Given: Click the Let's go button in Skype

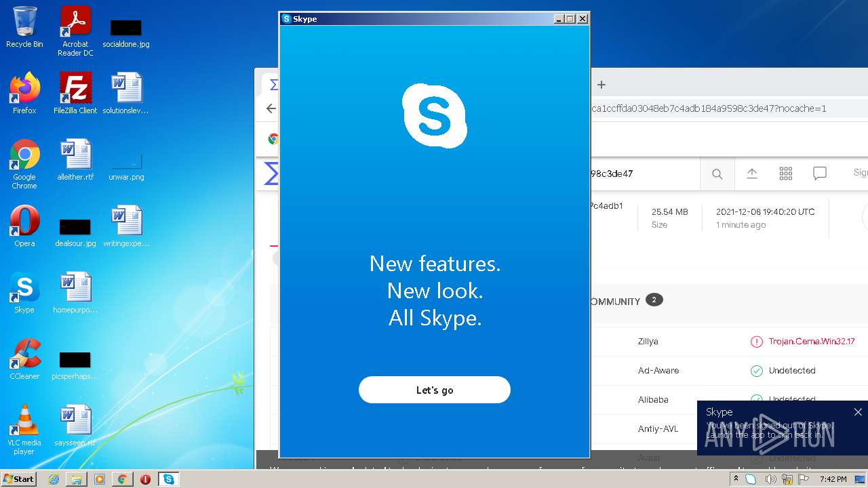Looking at the screenshot, I should (434, 390).
